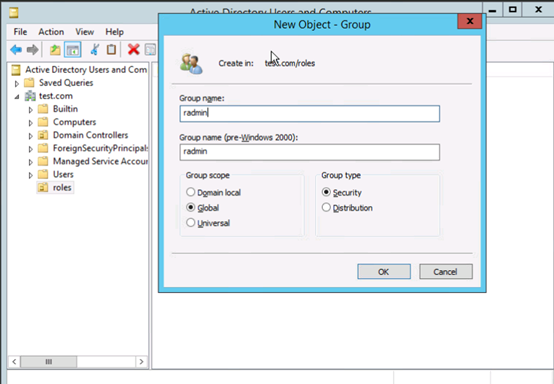Collapse the test.com domain node

(x=17, y=96)
